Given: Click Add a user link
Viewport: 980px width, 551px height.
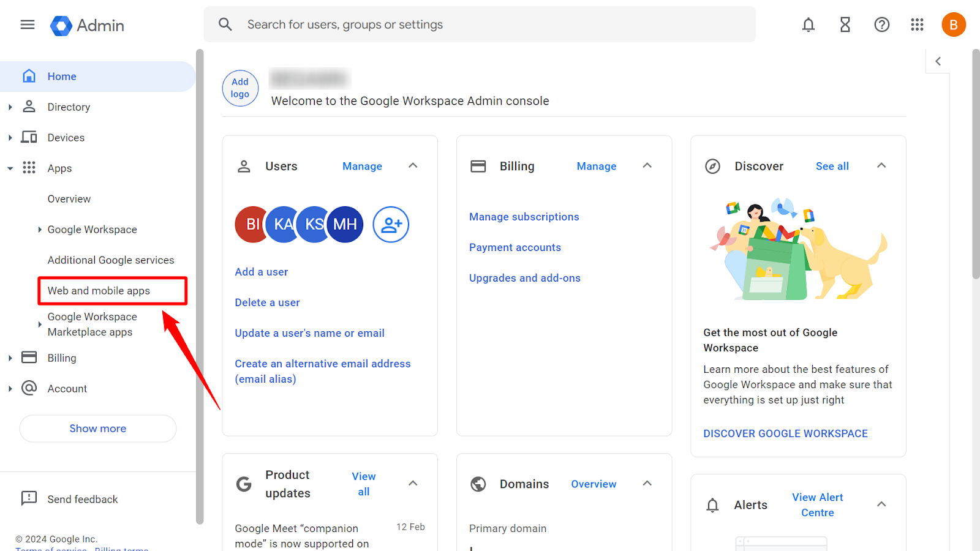Looking at the screenshot, I should pos(262,272).
